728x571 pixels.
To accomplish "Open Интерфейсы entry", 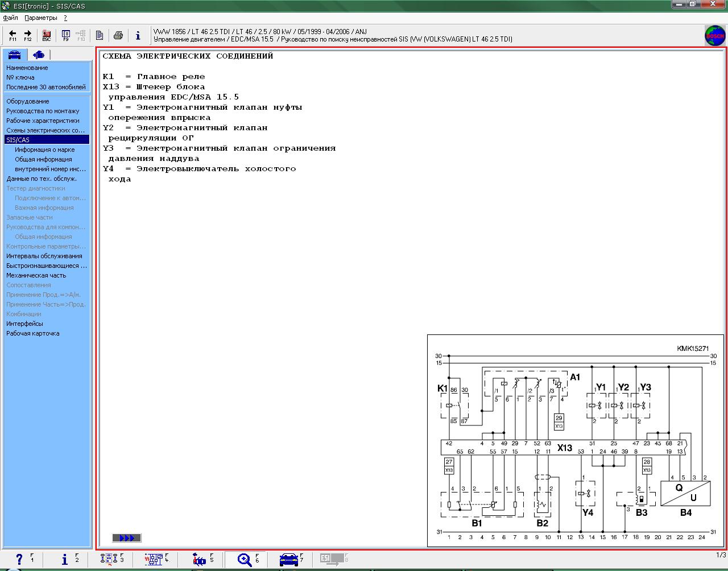I will (x=24, y=324).
